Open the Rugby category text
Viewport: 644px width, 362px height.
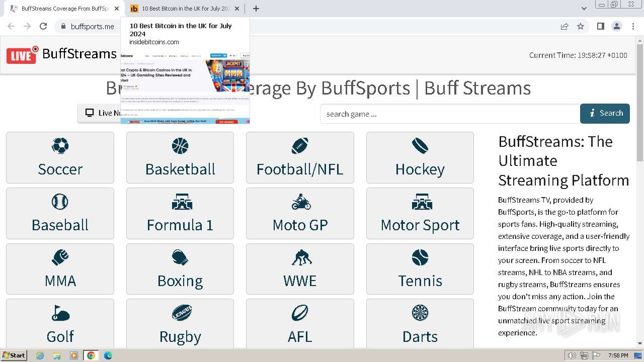pos(180,336)
